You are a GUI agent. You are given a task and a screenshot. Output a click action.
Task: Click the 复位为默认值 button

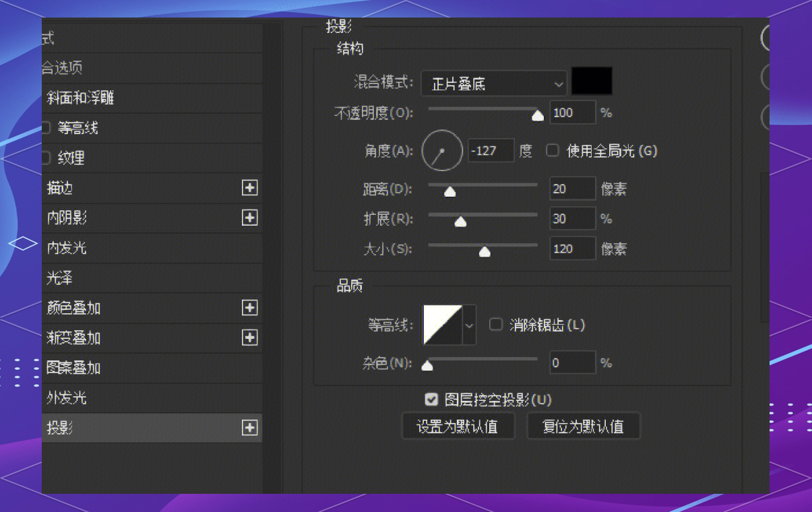coord(583,426)
